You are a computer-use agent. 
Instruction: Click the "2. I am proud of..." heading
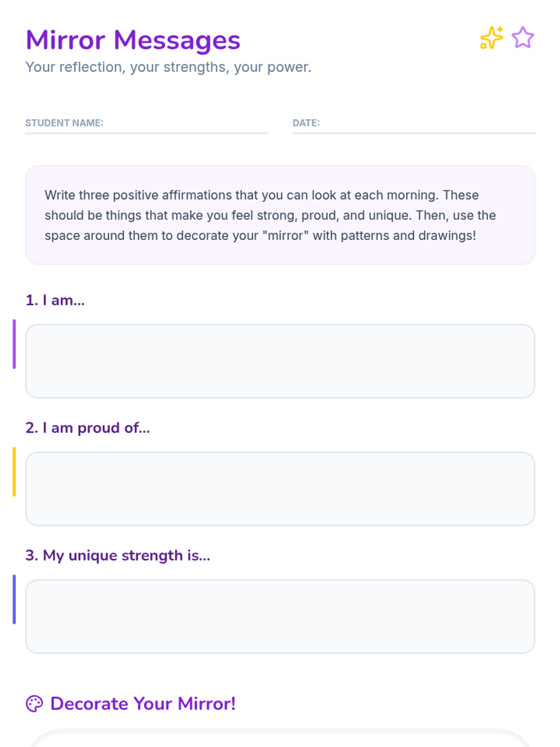click(88, 428)
